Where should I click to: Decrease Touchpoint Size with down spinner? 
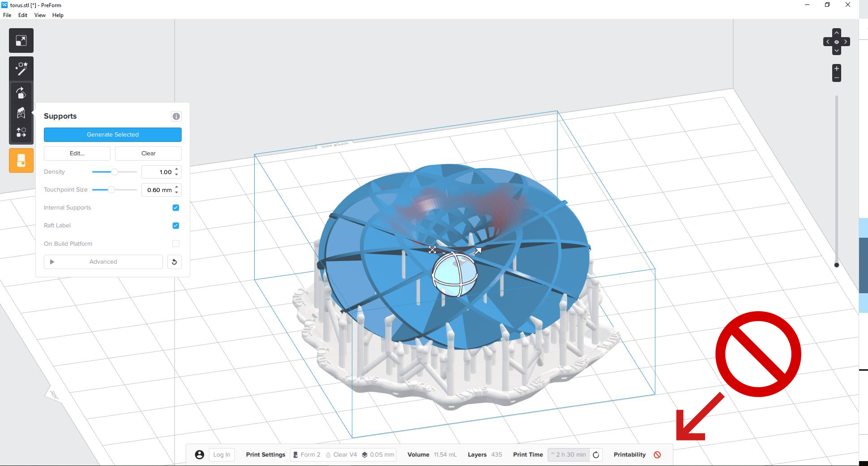pos(177,192)
